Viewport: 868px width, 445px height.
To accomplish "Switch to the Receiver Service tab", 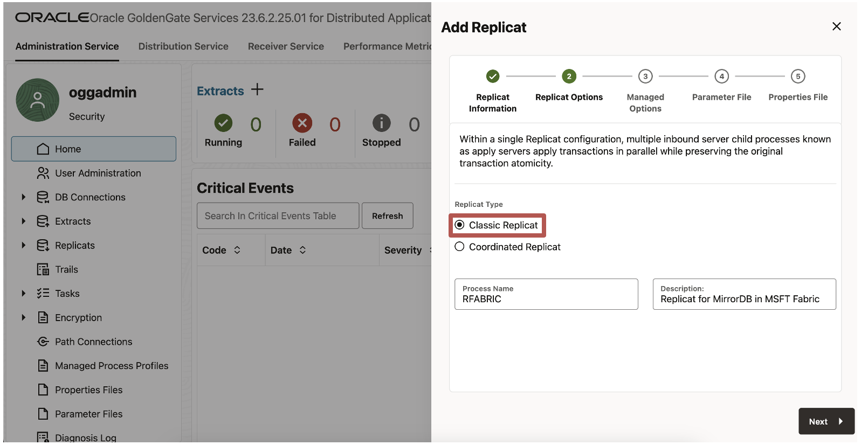I will 286,46.
